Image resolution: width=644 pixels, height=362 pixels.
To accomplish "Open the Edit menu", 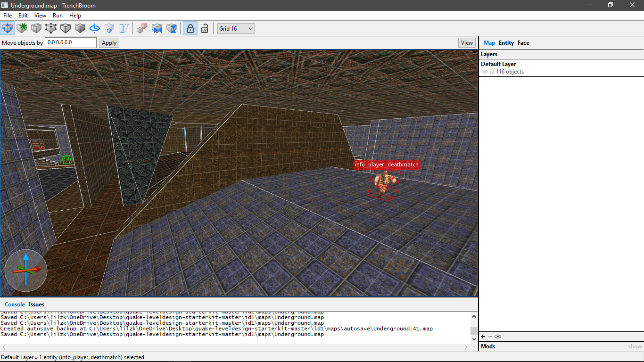I will tap(23, 16).
